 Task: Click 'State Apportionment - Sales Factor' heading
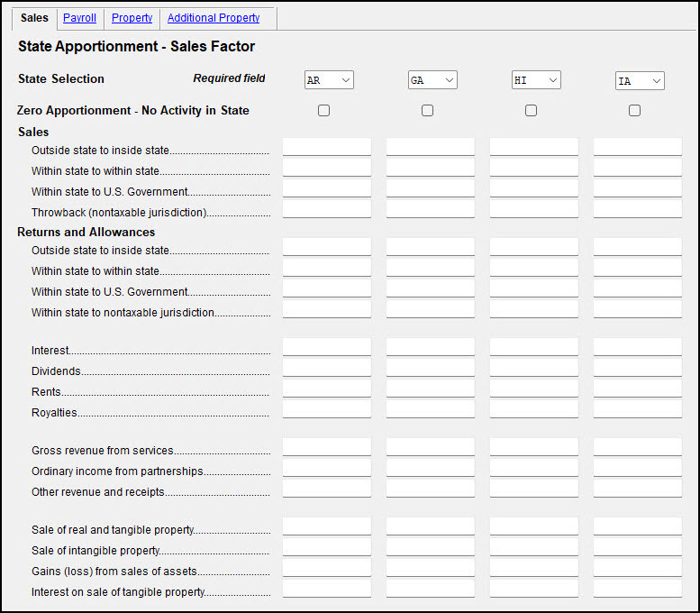click(x=137, y=47)
